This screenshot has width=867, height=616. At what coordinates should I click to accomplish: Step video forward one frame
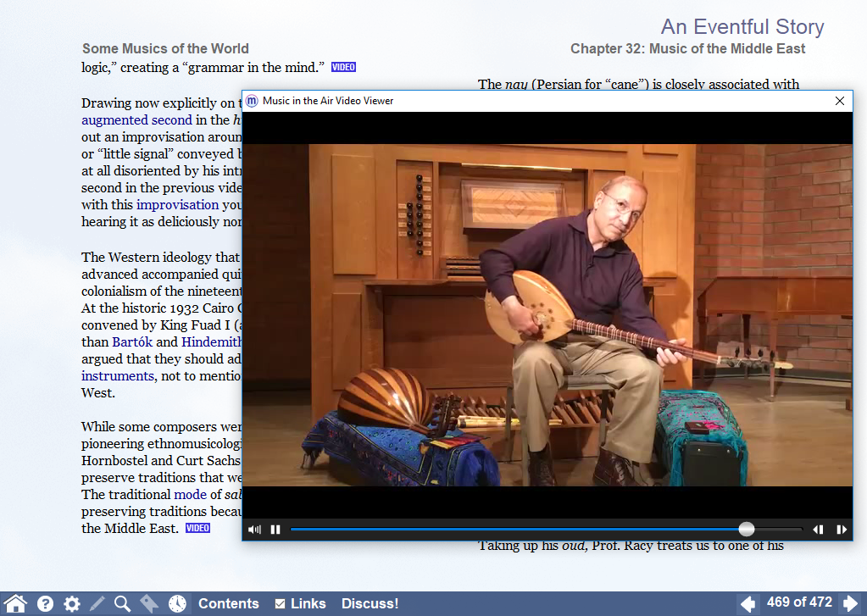841,530
